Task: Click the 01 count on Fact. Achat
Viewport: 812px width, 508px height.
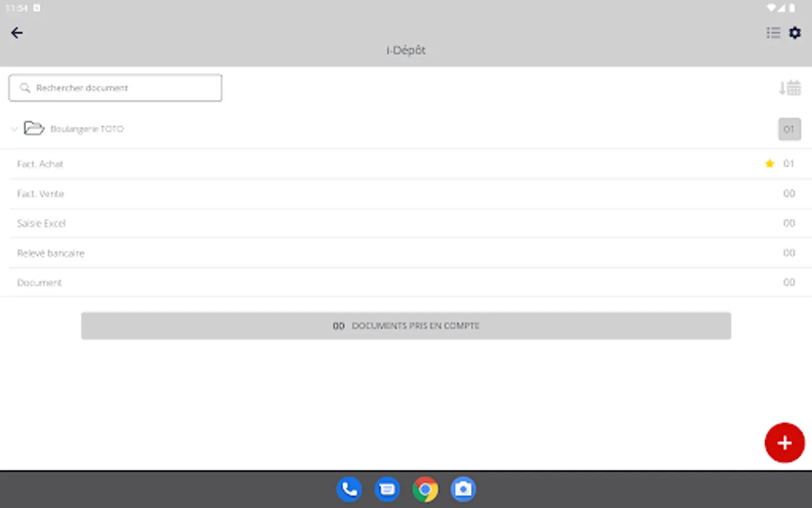Action: (789, 164)
